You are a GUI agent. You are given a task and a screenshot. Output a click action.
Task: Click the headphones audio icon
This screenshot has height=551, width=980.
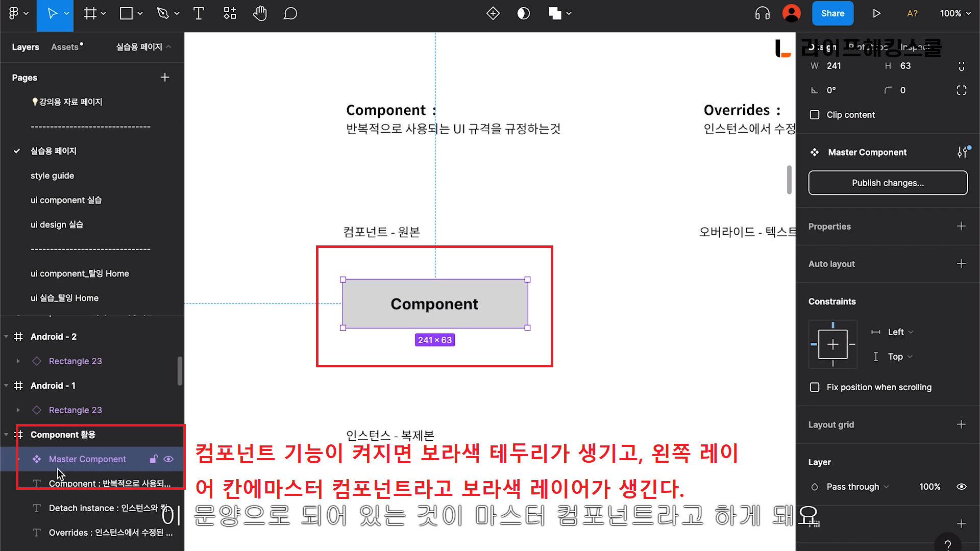click(762, 14)
